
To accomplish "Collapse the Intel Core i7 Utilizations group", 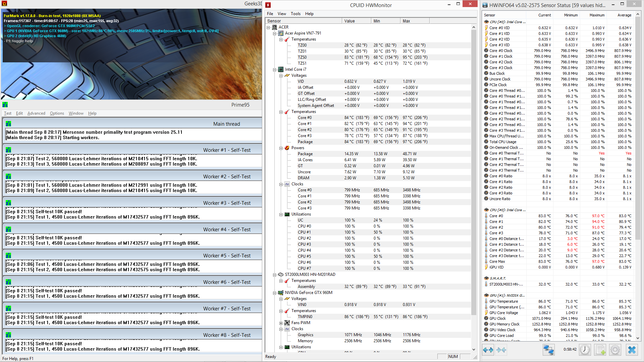I will [x=281, y=214].
